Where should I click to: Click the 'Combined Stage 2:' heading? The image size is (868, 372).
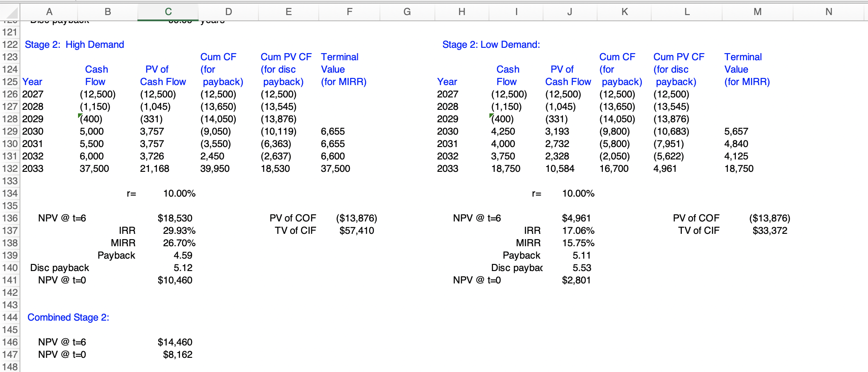[x=68, y=318]
